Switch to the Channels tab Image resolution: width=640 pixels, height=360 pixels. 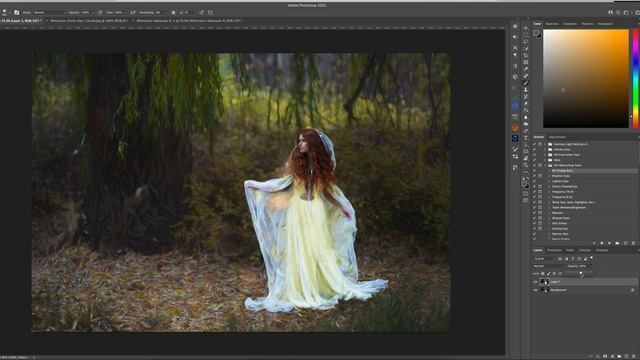point(602,250)
